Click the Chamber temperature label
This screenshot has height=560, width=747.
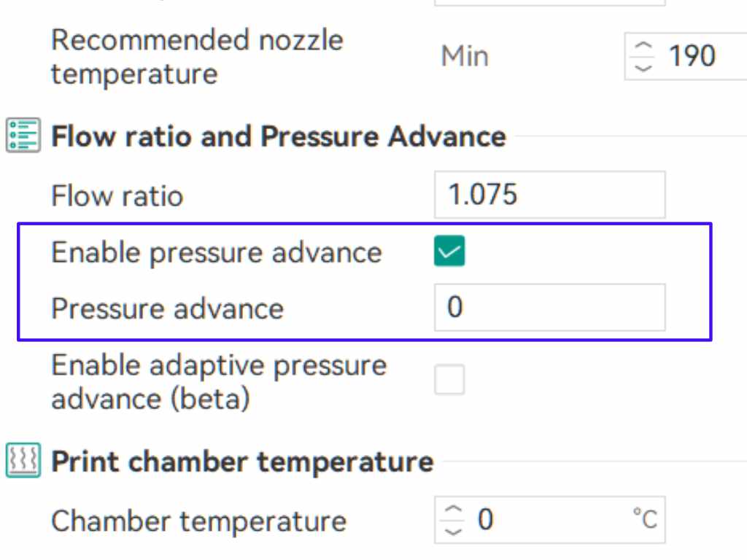point(198,521)
